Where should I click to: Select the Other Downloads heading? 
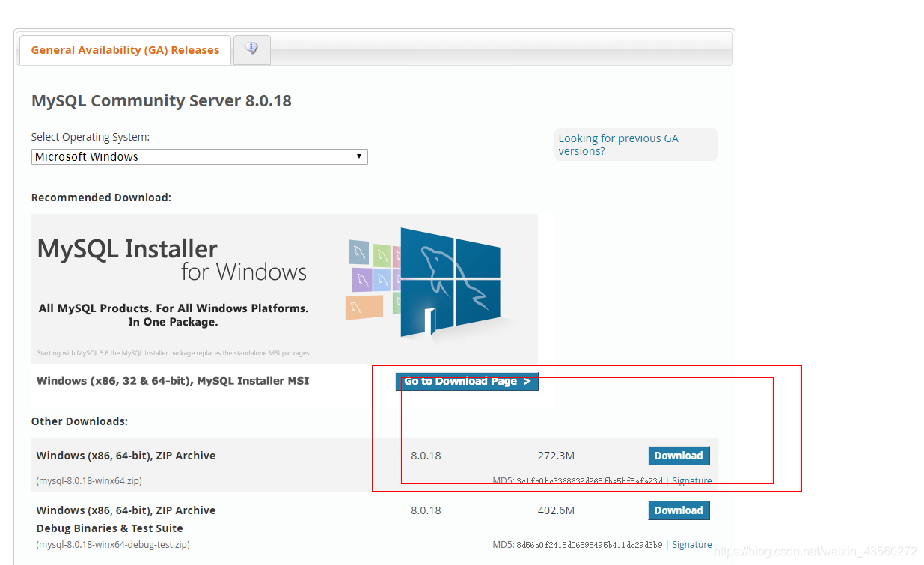click(x=79, y=421)
